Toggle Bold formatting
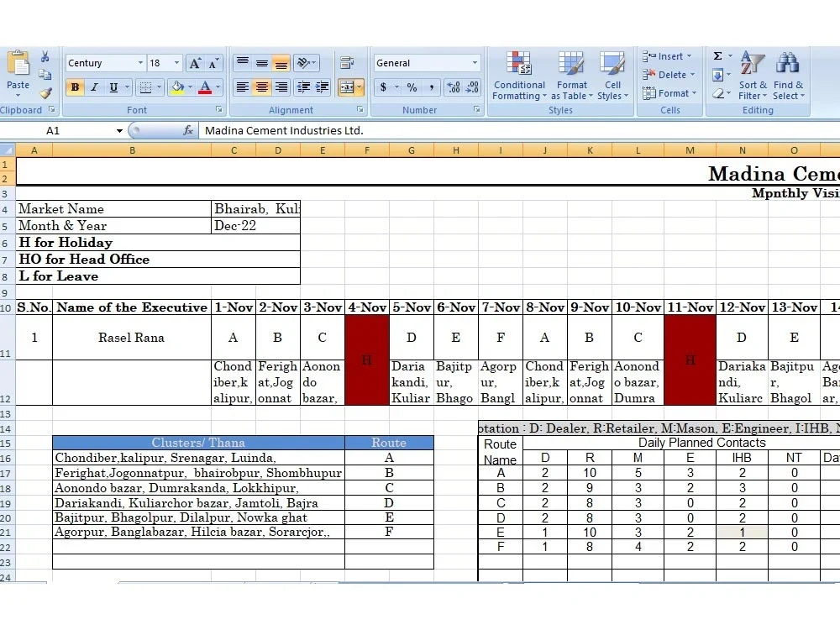This screenshot has width=840, height=630. click(75, 87)
